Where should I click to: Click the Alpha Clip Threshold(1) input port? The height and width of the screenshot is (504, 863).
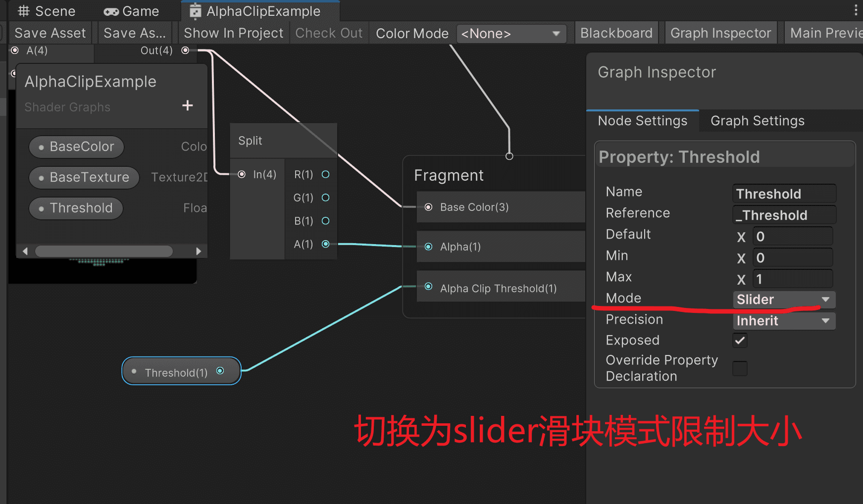429,287
